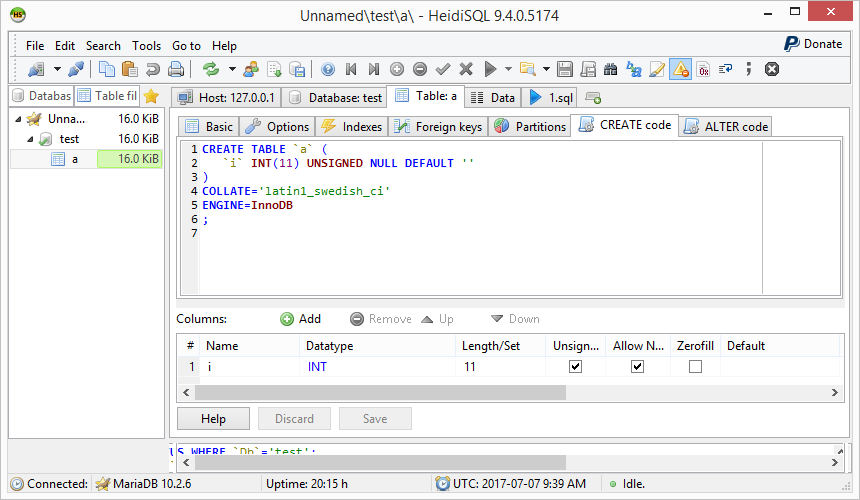The height and width of the screenshot is (500, 860).
Task: Open the Tools menu
Action: pos(146,45)
